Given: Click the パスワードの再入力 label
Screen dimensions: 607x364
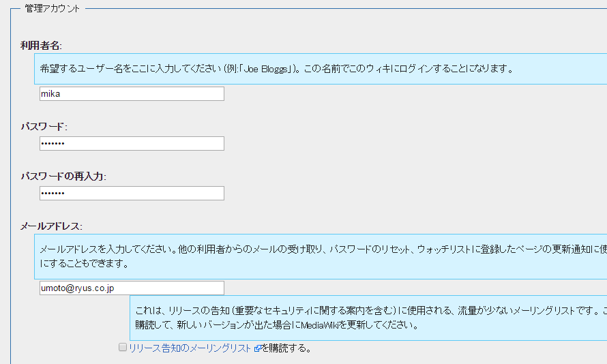Looking at the screenshot, I should 63,177.
